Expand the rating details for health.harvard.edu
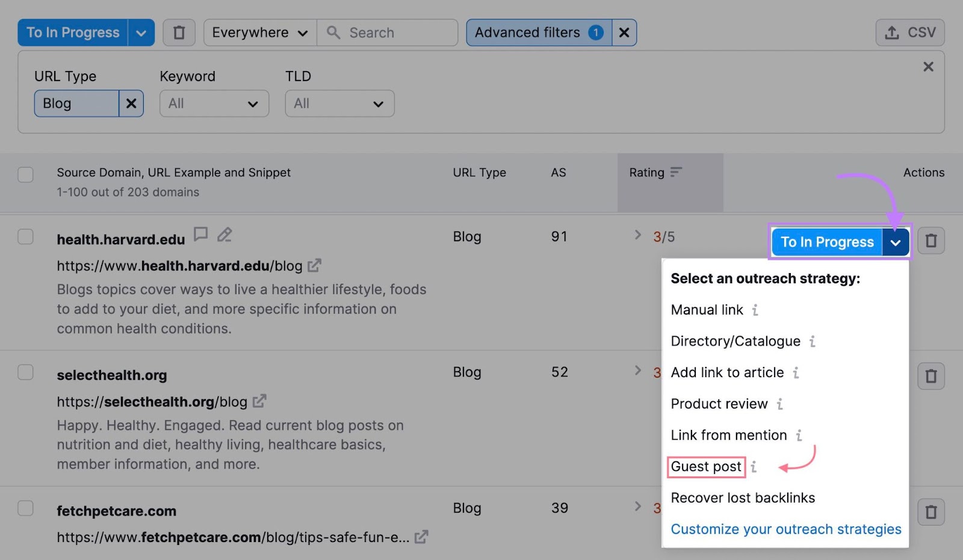This screenshot has width=963, height=560. (x=637, y=236)
